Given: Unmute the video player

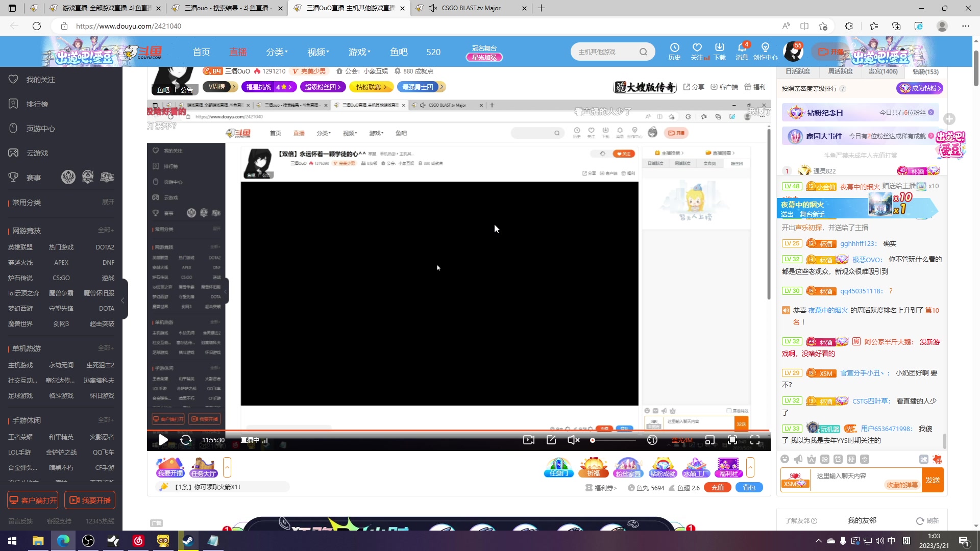Looking at the screenshot, I should (x=573, y=440).
